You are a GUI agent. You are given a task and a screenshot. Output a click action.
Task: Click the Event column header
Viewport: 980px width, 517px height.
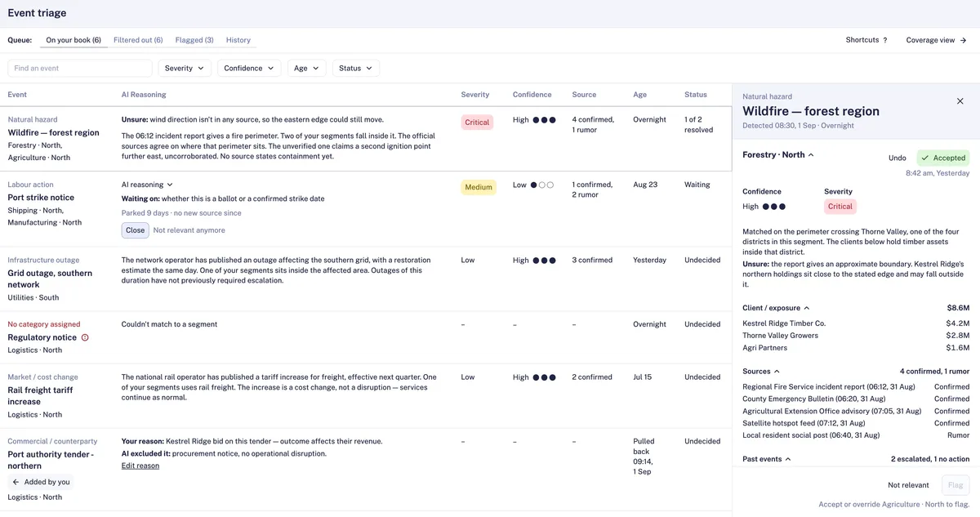click(17, 95)
